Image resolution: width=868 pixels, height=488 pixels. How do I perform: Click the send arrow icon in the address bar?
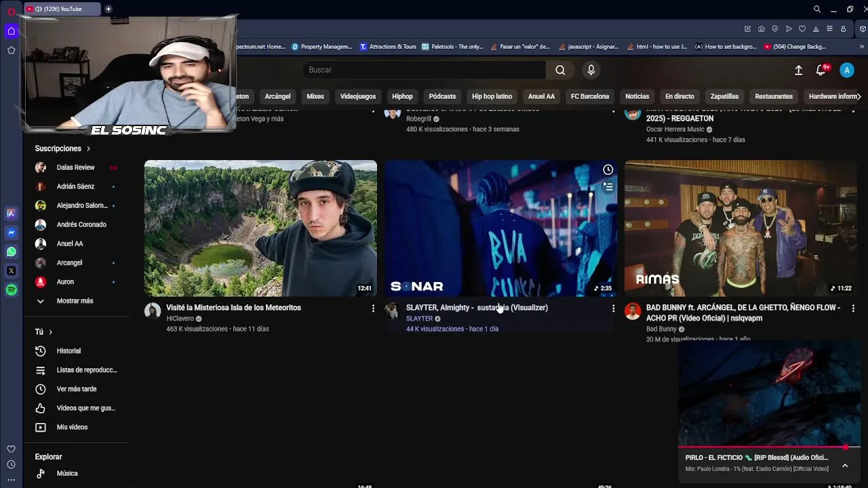[789, 29]
